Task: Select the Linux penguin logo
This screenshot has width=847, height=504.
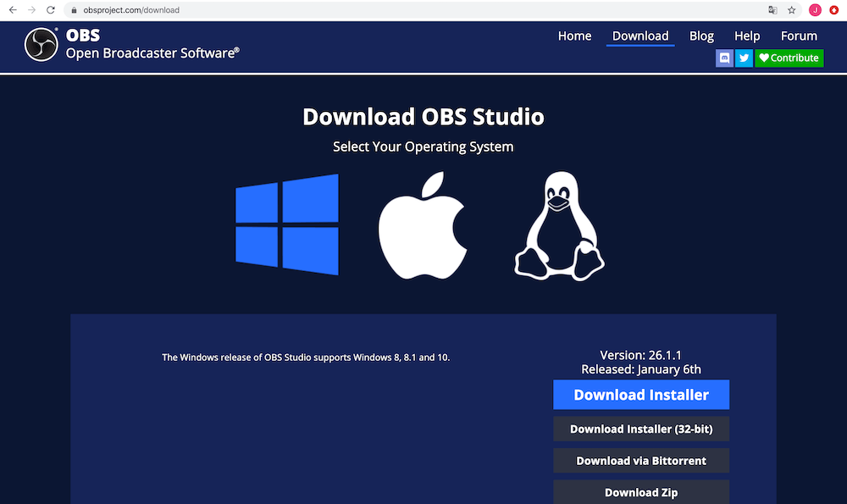Action: [559, 226]
